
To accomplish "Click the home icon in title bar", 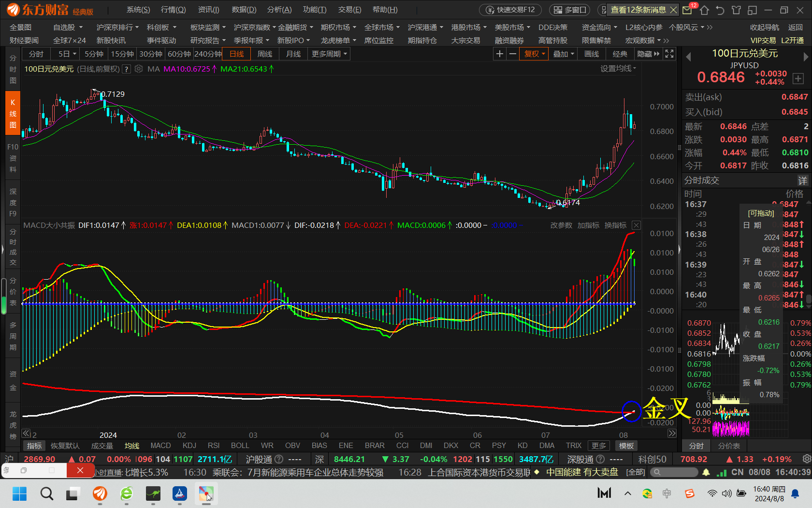I will tap(704, 10).
